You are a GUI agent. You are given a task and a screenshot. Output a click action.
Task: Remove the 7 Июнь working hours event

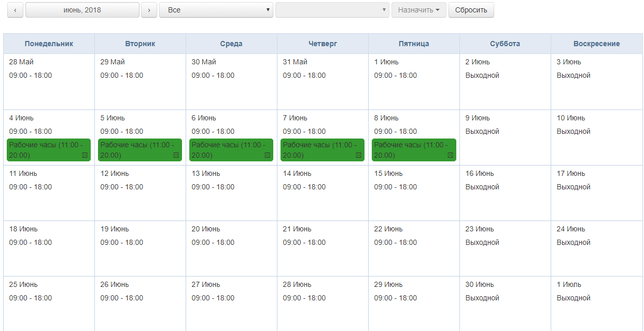coord(358,155)
